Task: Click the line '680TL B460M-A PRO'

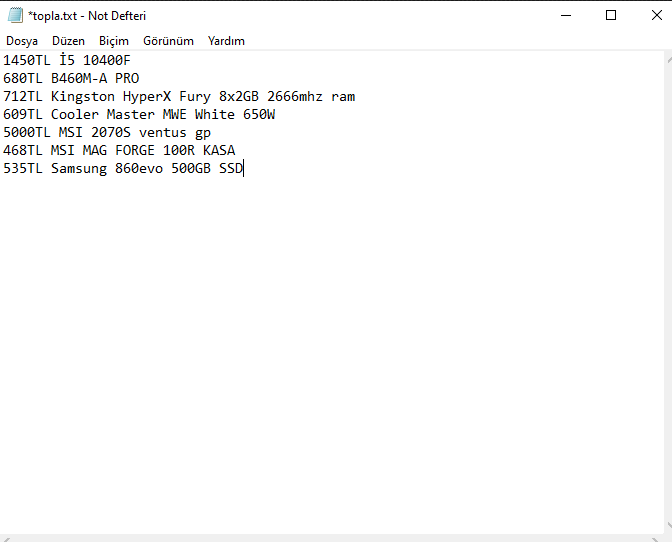Action: 71,78
